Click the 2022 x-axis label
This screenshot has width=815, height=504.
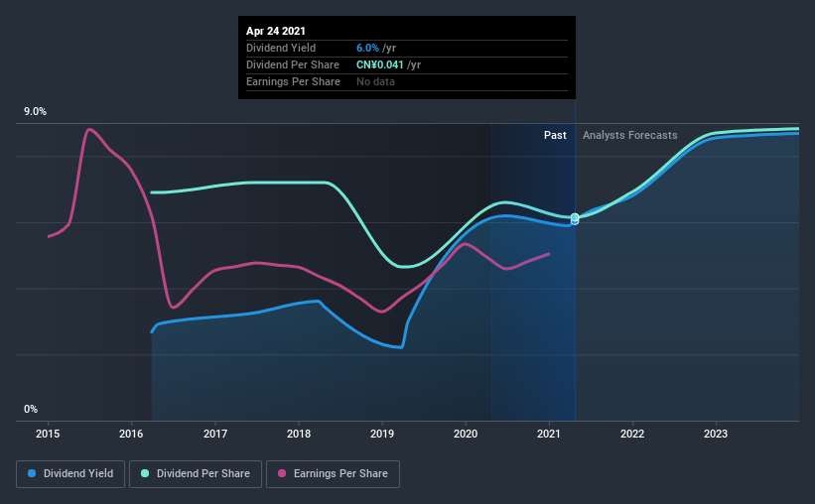click(x=632, y=434)
